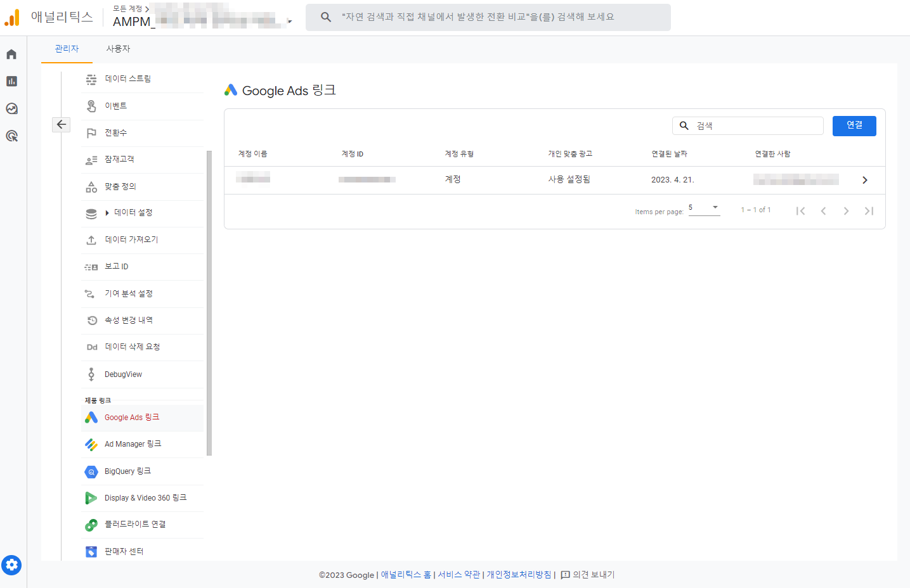
Task: Click the 기여 분석 설정 icon
Action: click(x=90, y=294)
